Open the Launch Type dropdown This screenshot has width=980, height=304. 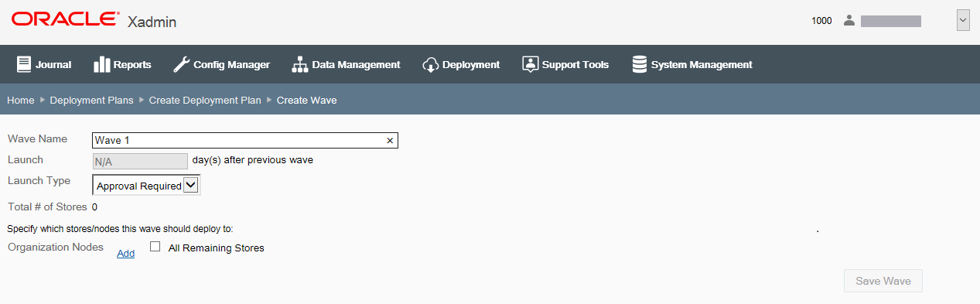coord(146,186)
